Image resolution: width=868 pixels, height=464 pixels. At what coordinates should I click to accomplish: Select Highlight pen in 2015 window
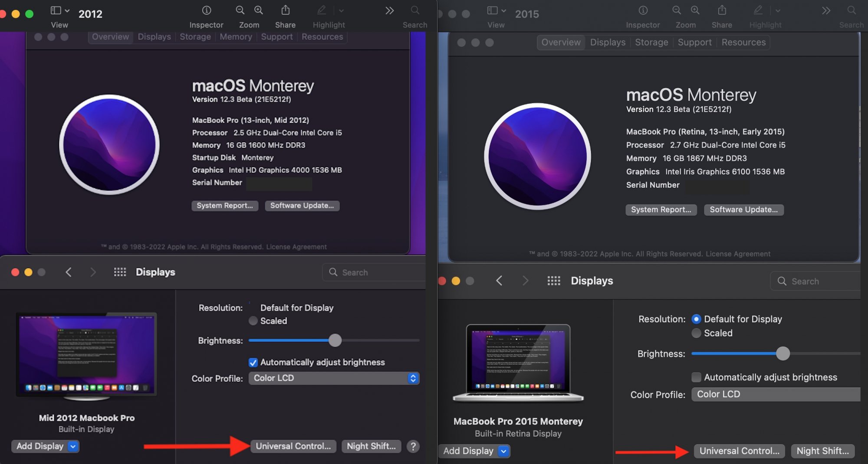coord(758,10)
